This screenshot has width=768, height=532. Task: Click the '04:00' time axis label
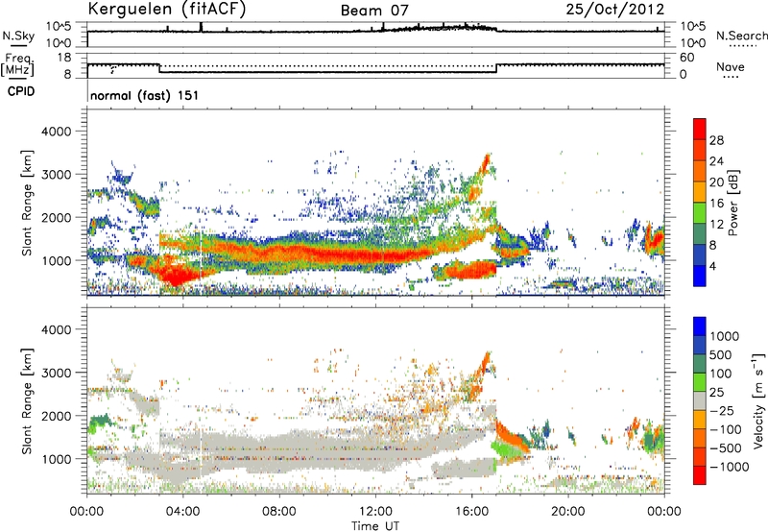[x=182, y=512]
